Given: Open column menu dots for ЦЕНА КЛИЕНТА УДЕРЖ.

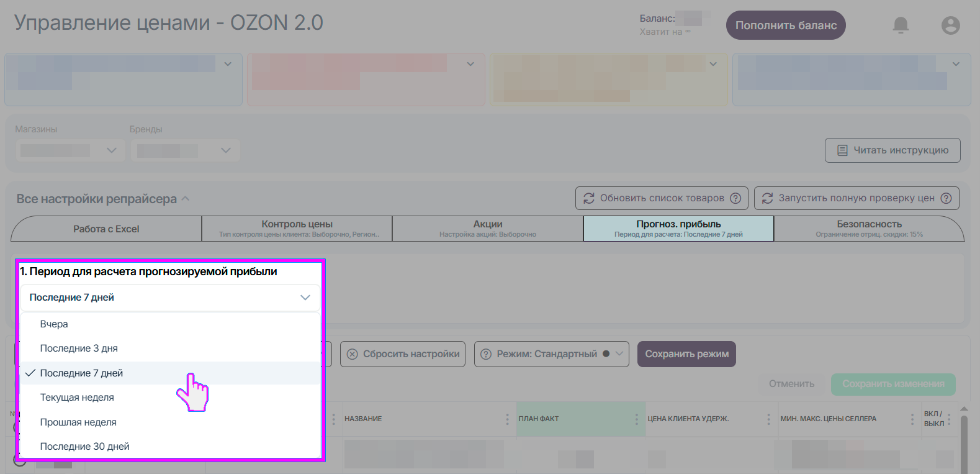Looking at the screenshot, I should pyautogui.click(x=768, y=419).
